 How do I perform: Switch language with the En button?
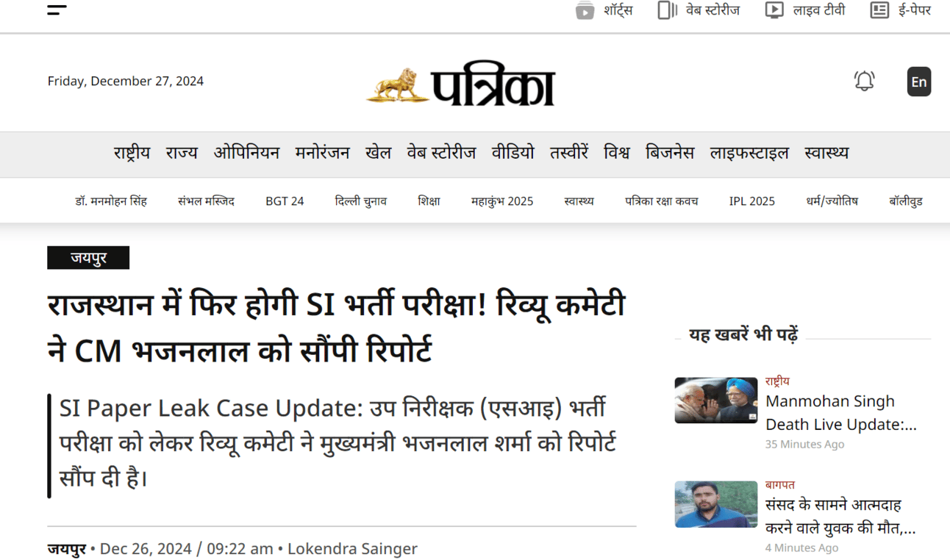[919, 82]
